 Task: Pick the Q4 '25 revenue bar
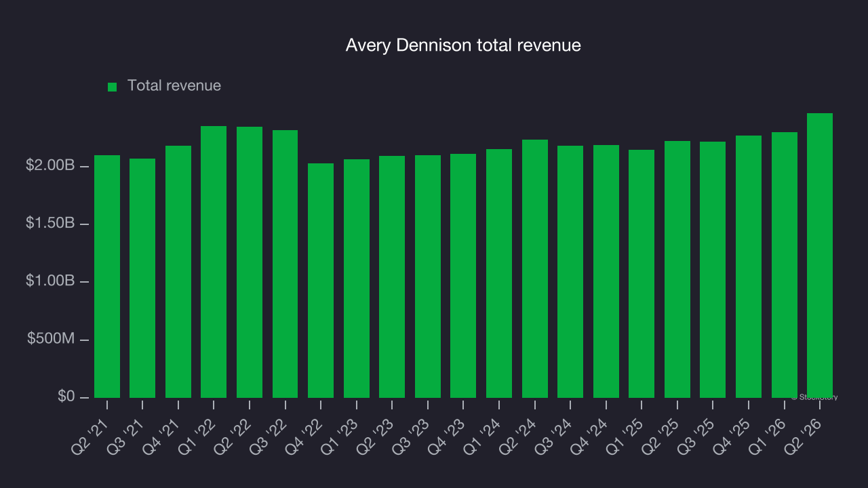(749, 266)
